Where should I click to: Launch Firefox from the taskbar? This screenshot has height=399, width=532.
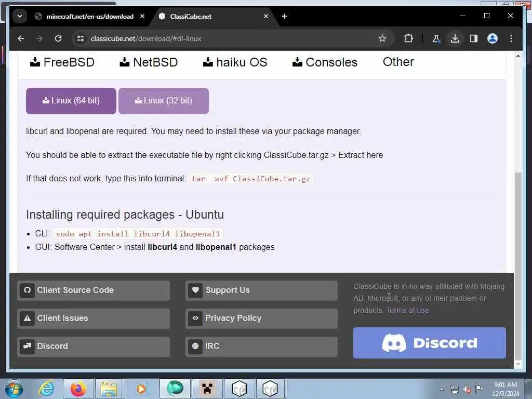tap(78, 389)
